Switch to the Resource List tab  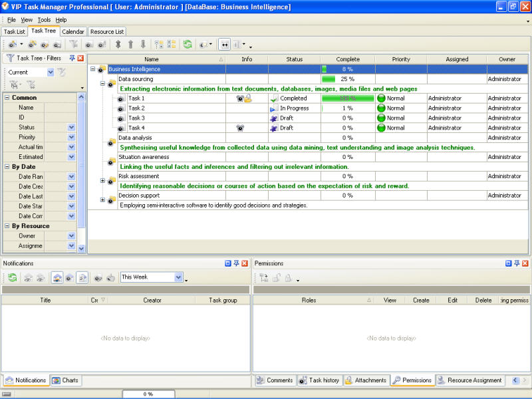click(x=107, y=31)
